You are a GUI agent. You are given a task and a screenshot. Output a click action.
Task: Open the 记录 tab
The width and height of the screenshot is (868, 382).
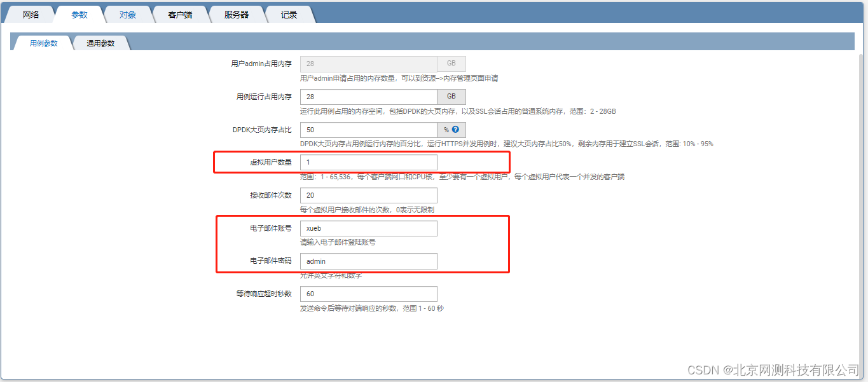(288, 13)
